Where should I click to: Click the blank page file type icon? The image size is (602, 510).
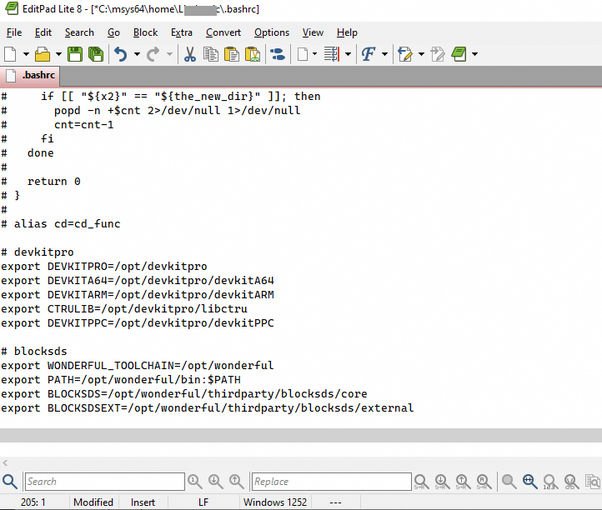pos(303,54)
